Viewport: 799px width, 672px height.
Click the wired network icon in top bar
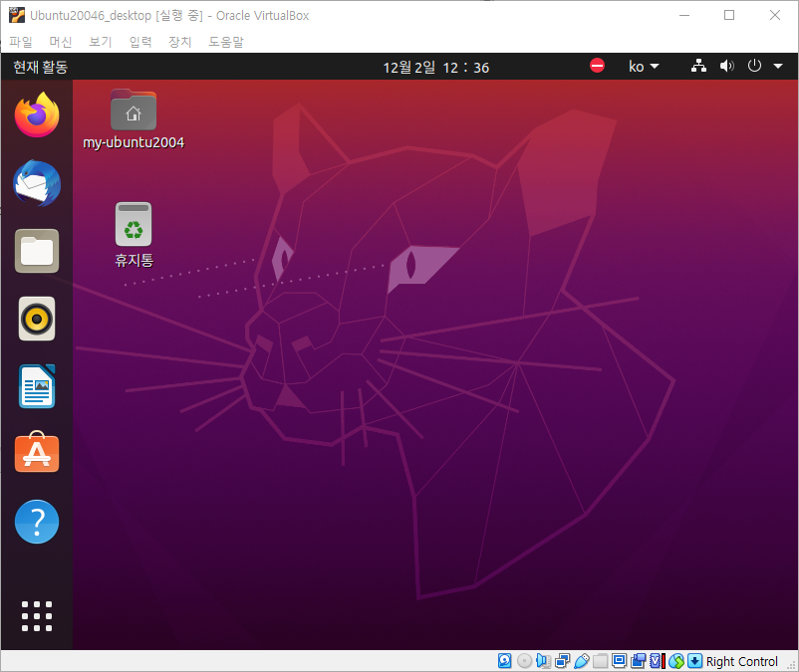[x=698, y=66]
